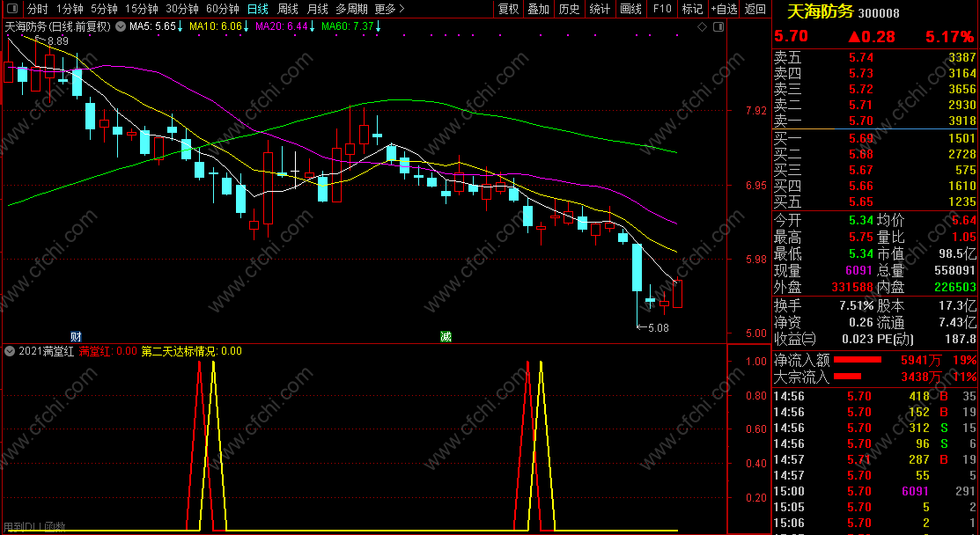Toggle the left sidebar panel icon
This screenshot has height=535, width=980.
(12, 9)
